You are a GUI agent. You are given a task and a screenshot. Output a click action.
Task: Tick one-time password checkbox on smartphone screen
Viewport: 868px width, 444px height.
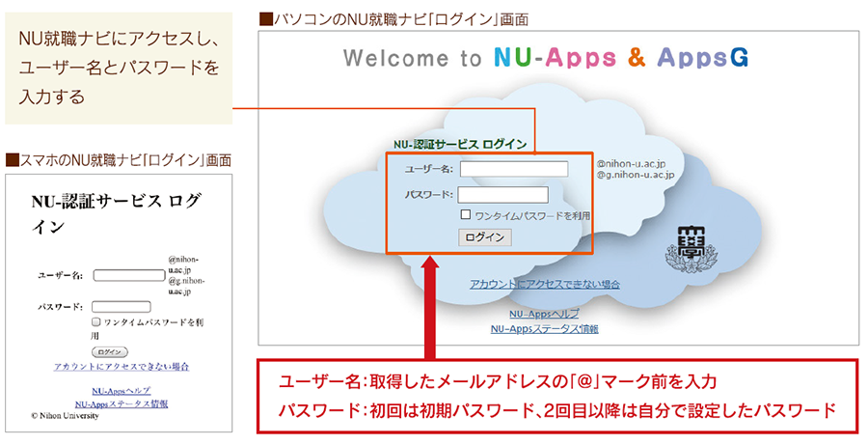[x=95, y=321]
